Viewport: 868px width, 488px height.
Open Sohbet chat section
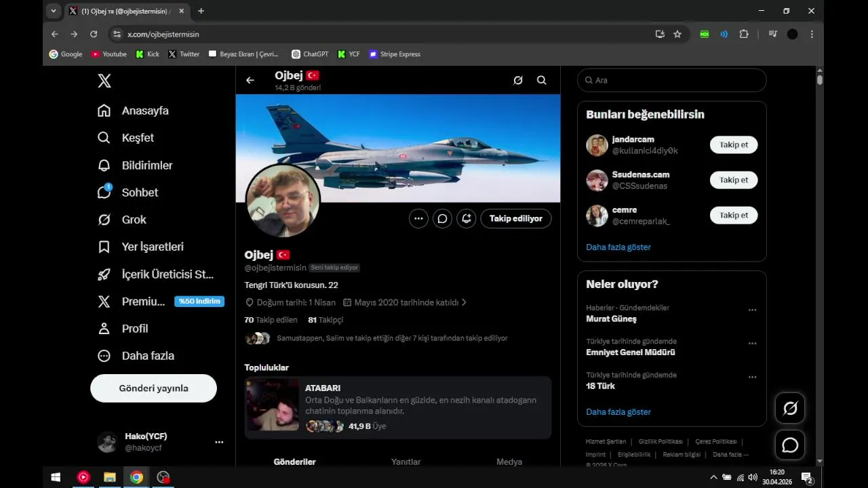click(127, 192)
